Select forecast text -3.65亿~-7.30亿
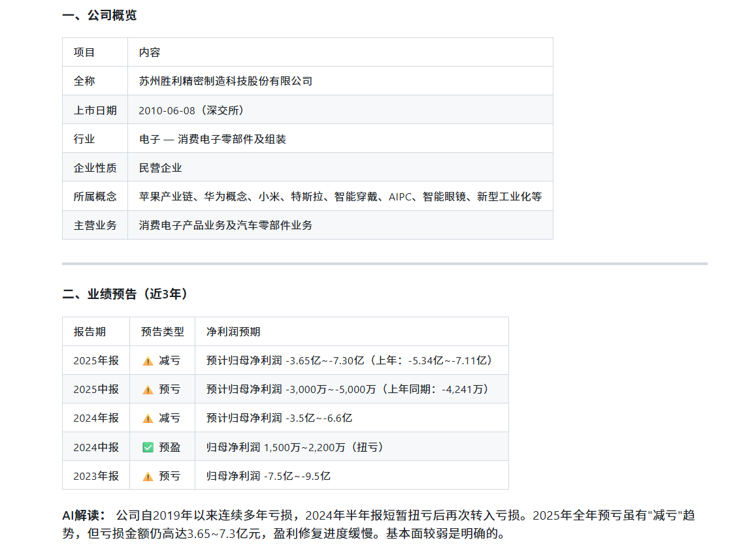Screen dimensions: 756x551 click(x=325, y=361)
